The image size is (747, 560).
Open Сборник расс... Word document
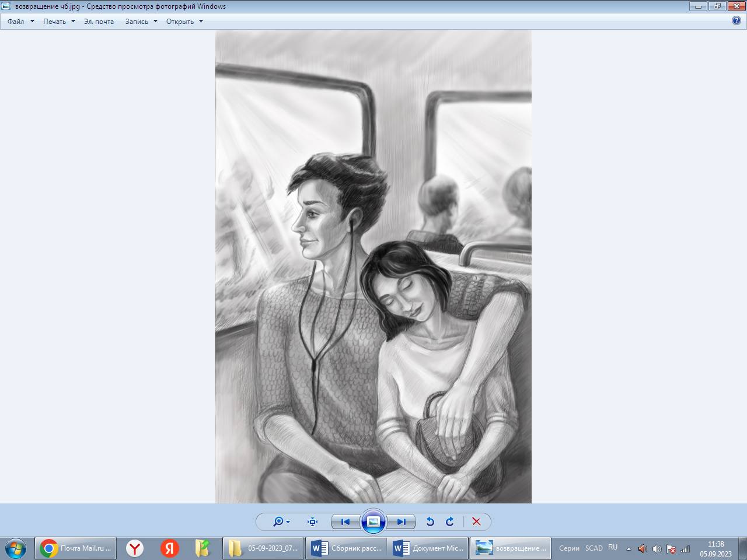(x=347, y=548)
